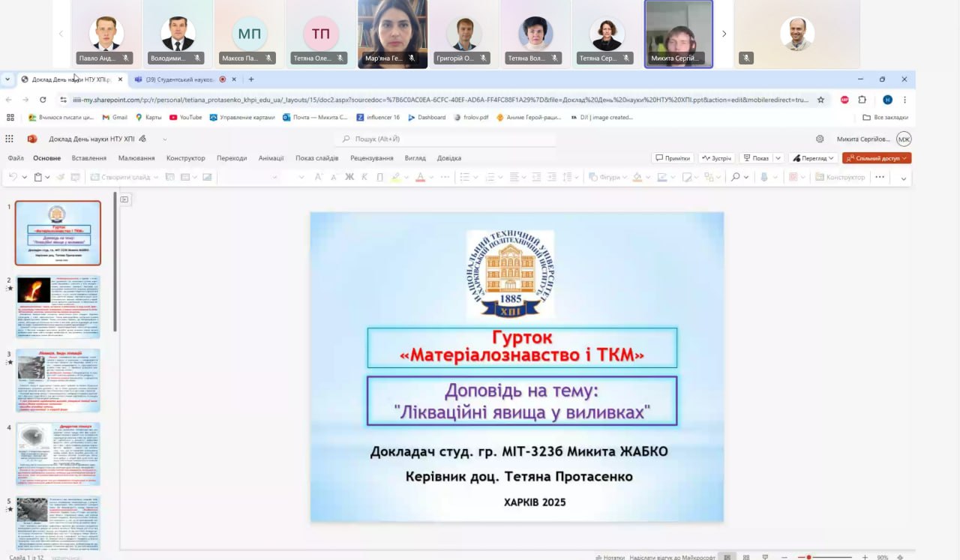Viewport: 960px width, 560px height.
Task: Switch to the Малювання tab
Action: click(x=136, y=158)
